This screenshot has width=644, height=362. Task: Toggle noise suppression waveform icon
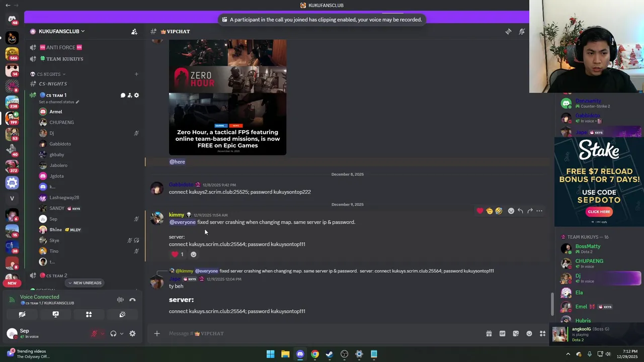click(120, 300)
